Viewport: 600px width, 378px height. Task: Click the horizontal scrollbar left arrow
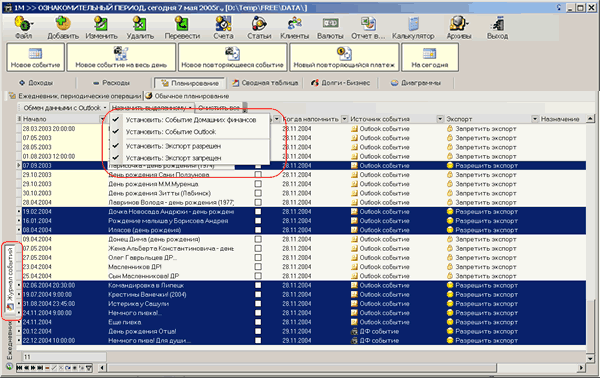102,368
